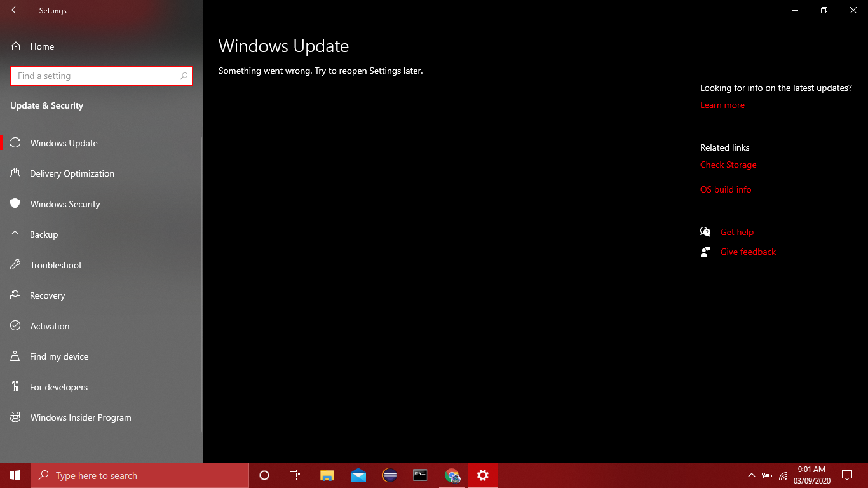Open the Action Center notifications icon
The width and height of the screenshot is (868, 488).
pyautogui.click(x=846, y=475)
